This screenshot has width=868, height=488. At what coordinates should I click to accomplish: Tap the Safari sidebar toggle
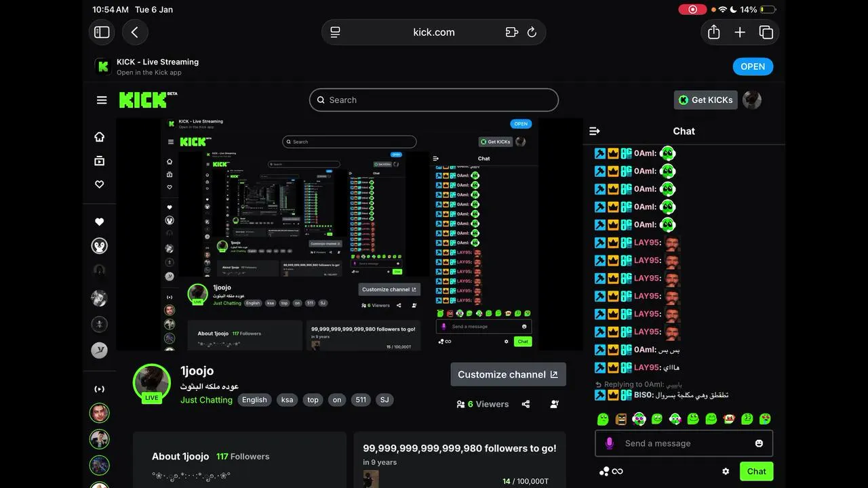(102, 32)
